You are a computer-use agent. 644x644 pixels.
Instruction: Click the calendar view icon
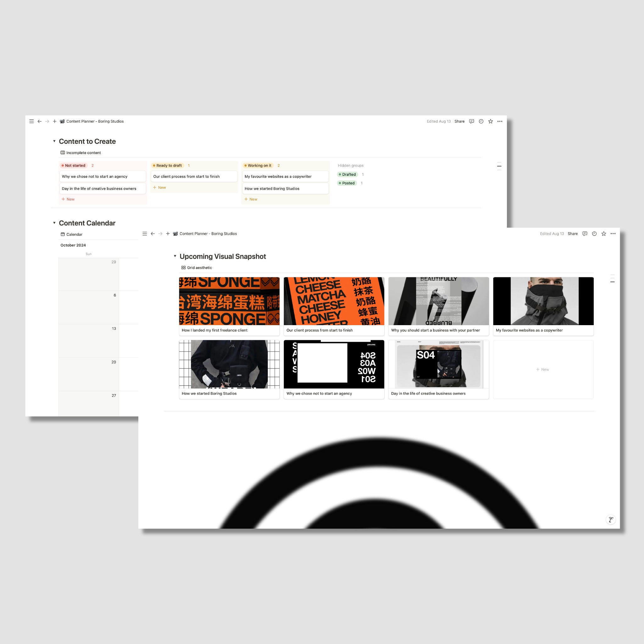tap(63, 234)
